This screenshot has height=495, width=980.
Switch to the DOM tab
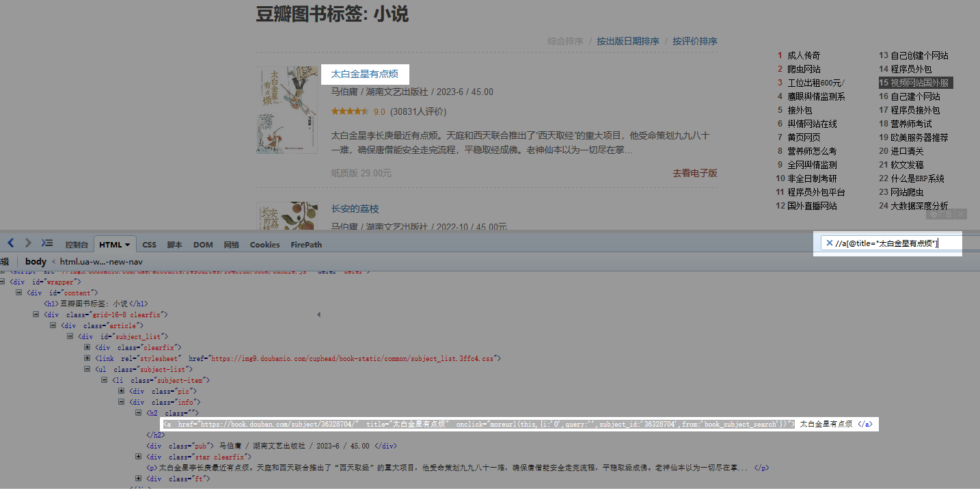pyautogui.click(x=203, y=245)
